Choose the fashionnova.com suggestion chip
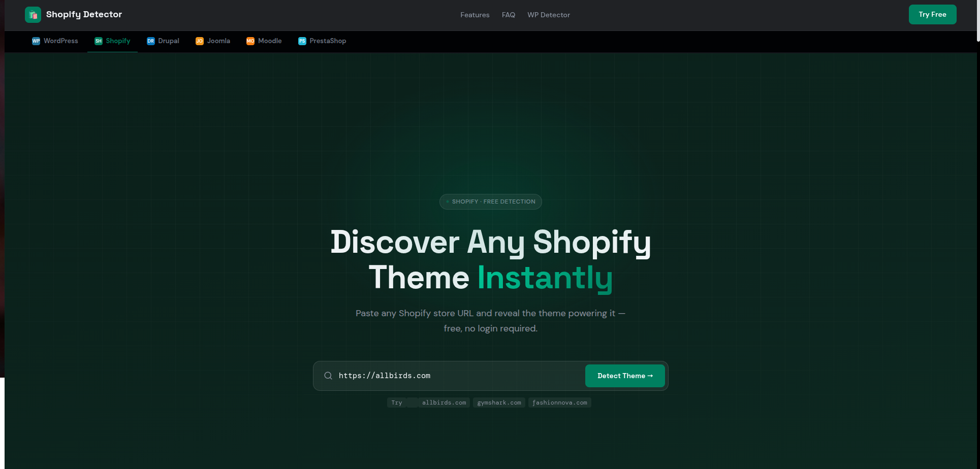The width and height of the screenshot is (980, 469). point(560,403)
